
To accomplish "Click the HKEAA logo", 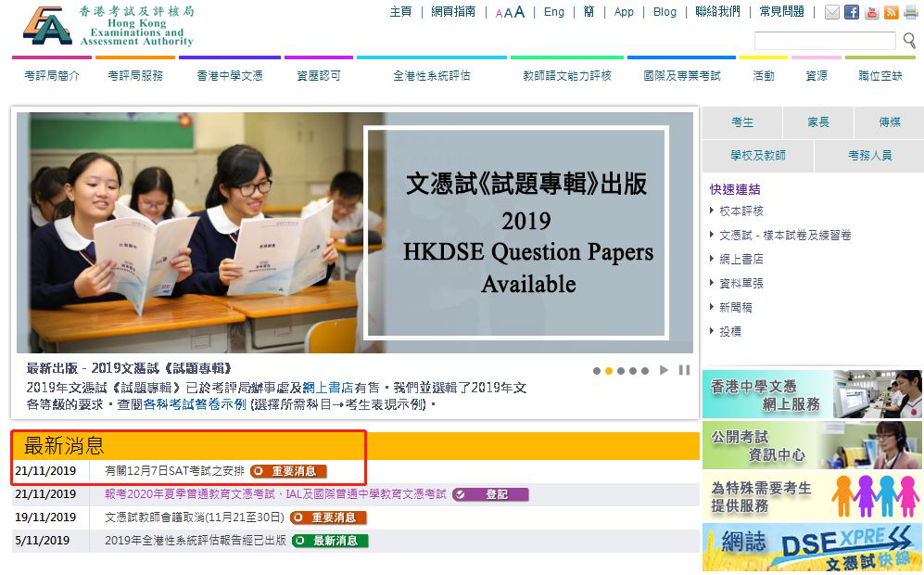I will (108, 26).
